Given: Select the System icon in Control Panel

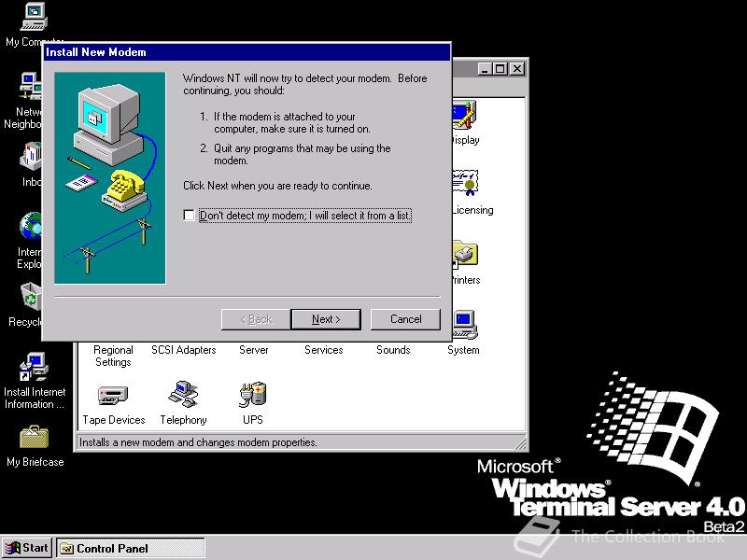Looking at the screenshot, I should tap(464, 325).
